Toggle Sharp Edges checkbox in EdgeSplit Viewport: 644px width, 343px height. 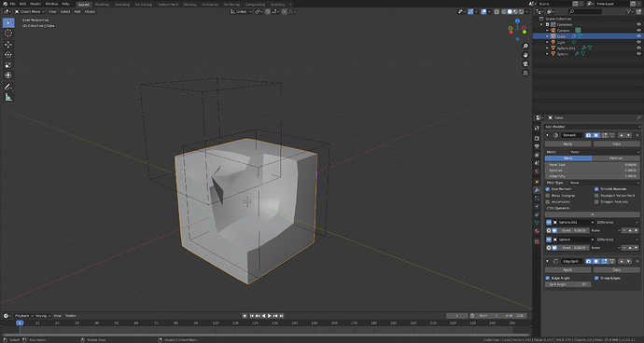click(x=596, y=278)
